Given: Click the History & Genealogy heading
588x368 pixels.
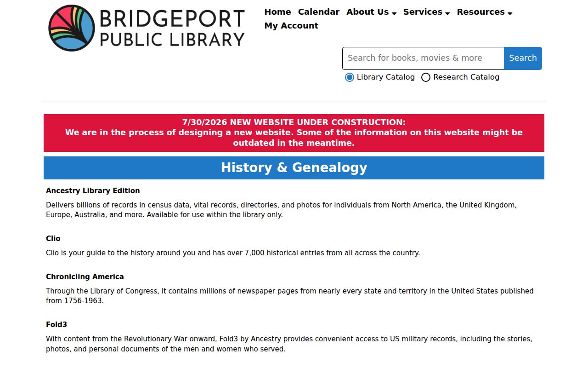Looking at the screenshot, I should point(294,167).
